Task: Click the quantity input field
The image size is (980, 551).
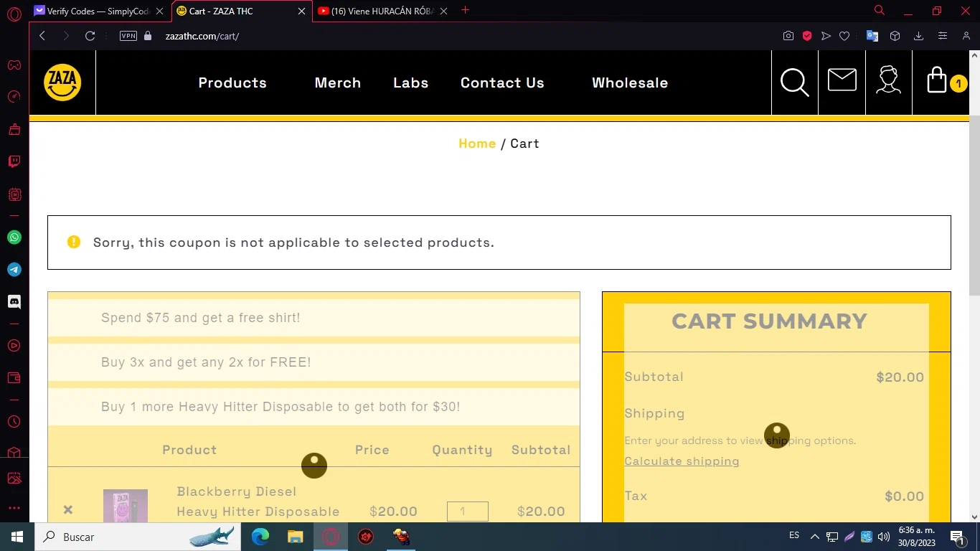Action: (468, 512)
